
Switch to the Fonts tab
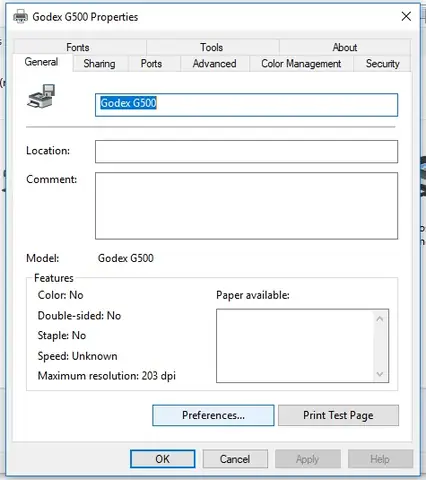78,47
